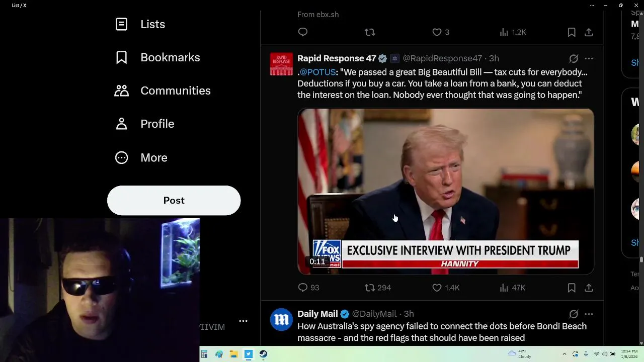Open File Explorer from the taskbar
Image resolution: width=644 pixels, height=362 pixels.
pyautogui.click(x=233, y=354)
